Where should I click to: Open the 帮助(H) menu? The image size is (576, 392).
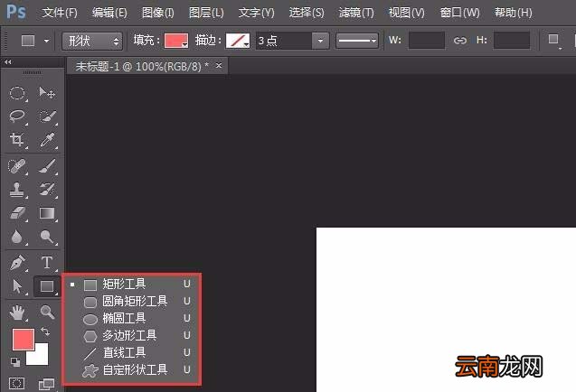pos(513,13)
